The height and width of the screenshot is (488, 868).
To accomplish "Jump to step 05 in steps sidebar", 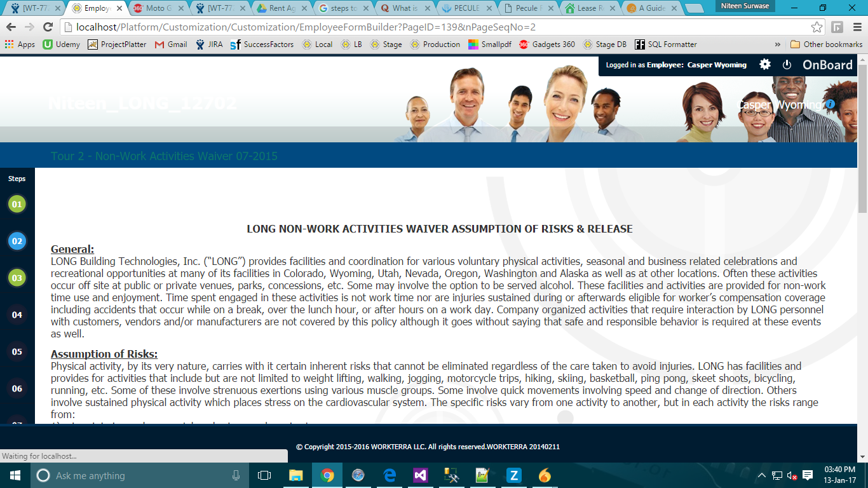I will (17, 351).
